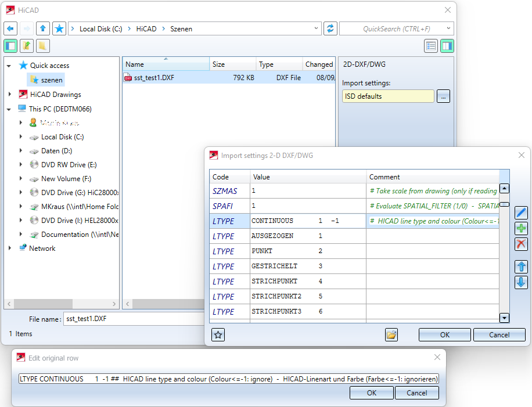Add a new row with green plus
Screen dimensions: 532x407
[x=521, y=228]
